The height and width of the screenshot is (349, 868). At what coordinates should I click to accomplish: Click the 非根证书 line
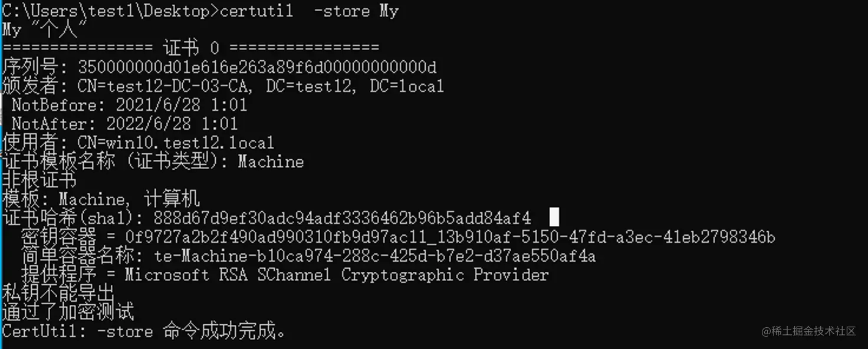tap(40, 180)
